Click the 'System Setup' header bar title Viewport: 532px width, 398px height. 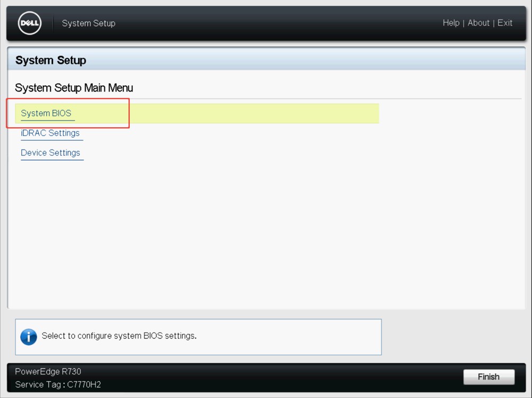(88, 23)
